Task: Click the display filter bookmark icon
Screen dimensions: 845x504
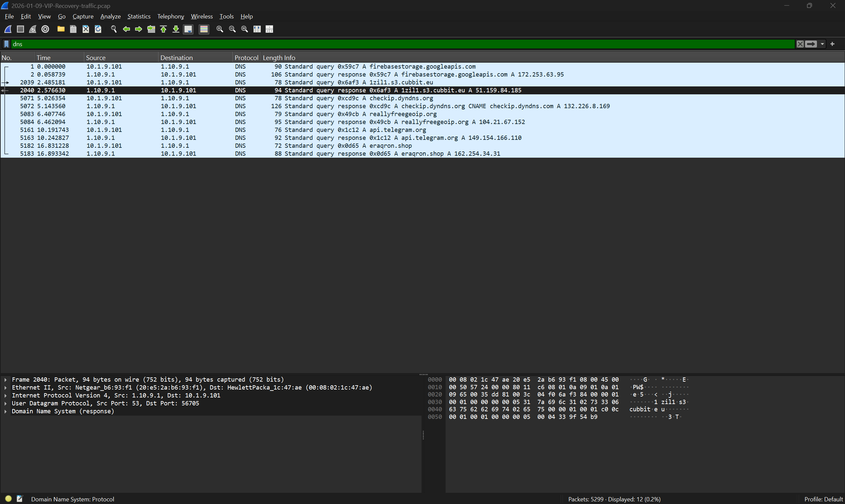Action: [7, 44]
